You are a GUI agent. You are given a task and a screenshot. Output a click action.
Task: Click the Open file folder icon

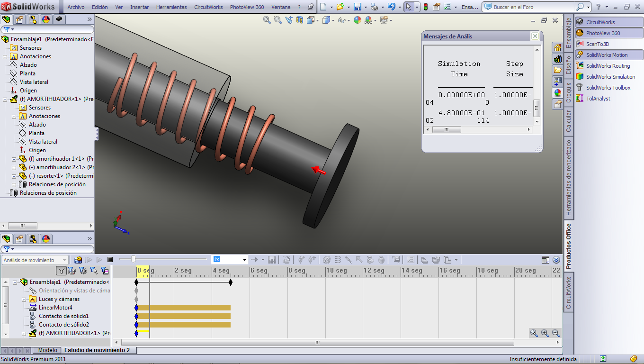tap(340, 7)
